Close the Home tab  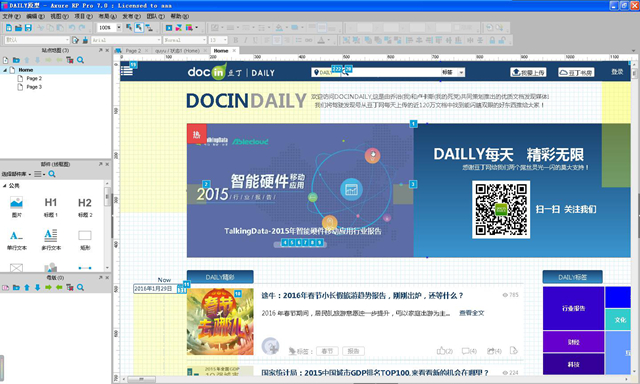coord(234,51)
